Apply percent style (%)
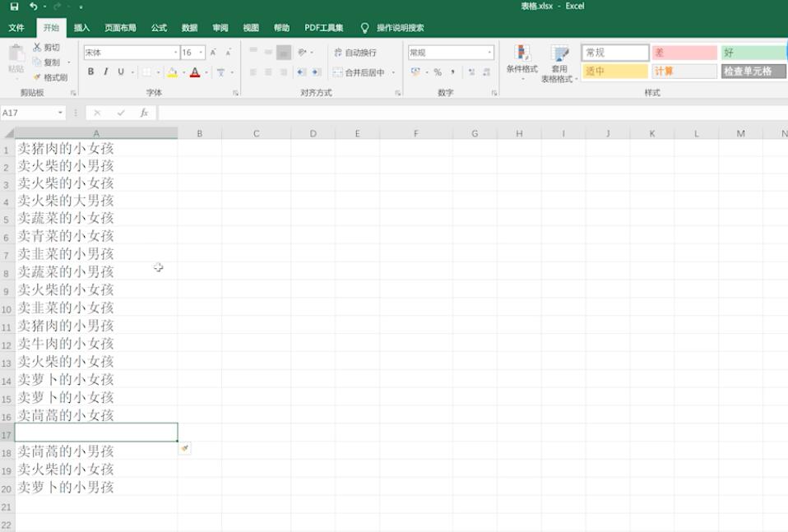This screenshot has height=532, width=788. point(438,72)
